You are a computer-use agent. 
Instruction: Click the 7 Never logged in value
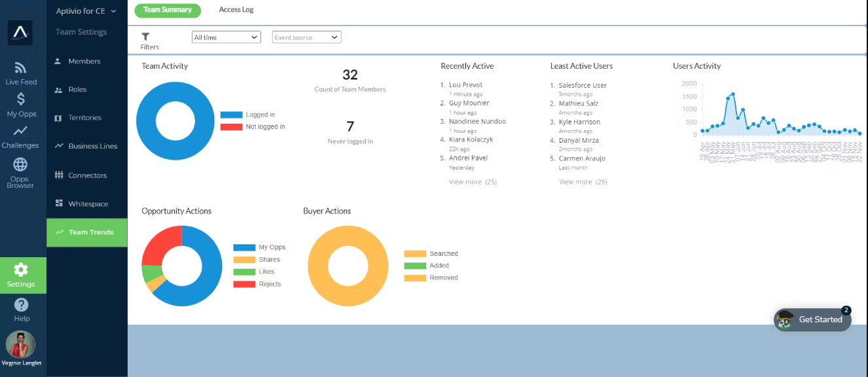click(350, 127)
